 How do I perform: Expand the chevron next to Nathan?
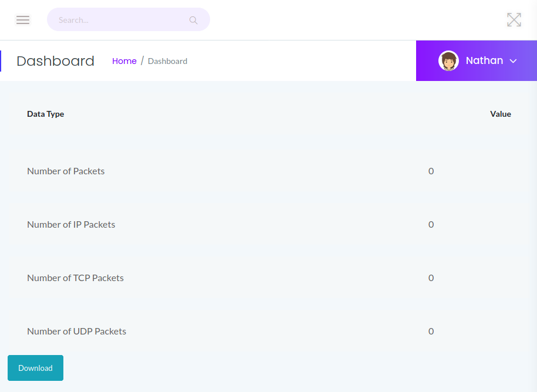(513, 61)
